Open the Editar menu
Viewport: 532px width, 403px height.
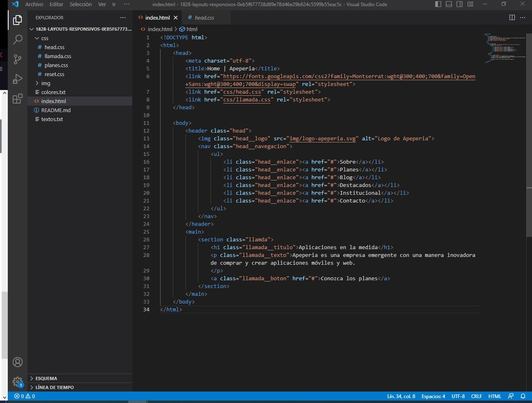click(57, 4)
